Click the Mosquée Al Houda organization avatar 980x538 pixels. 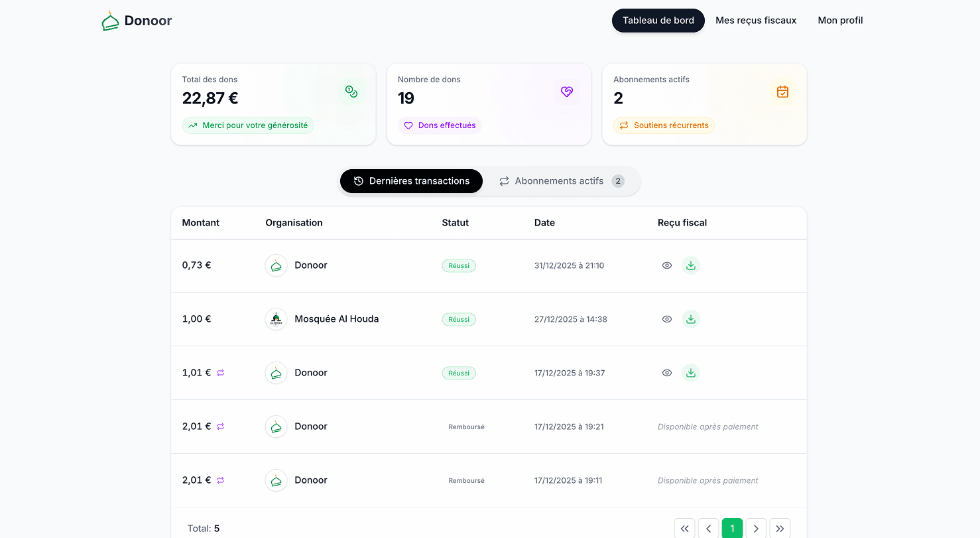(x=276, y=319)
